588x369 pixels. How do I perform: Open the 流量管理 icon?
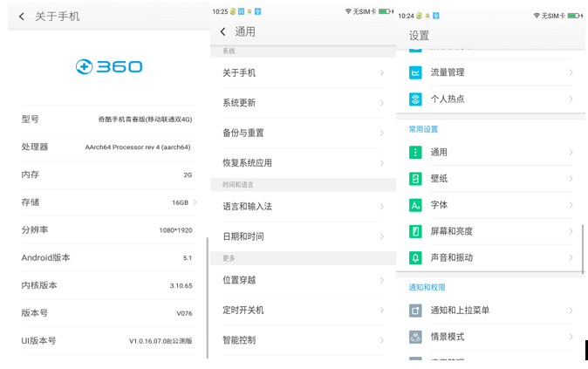415,72
